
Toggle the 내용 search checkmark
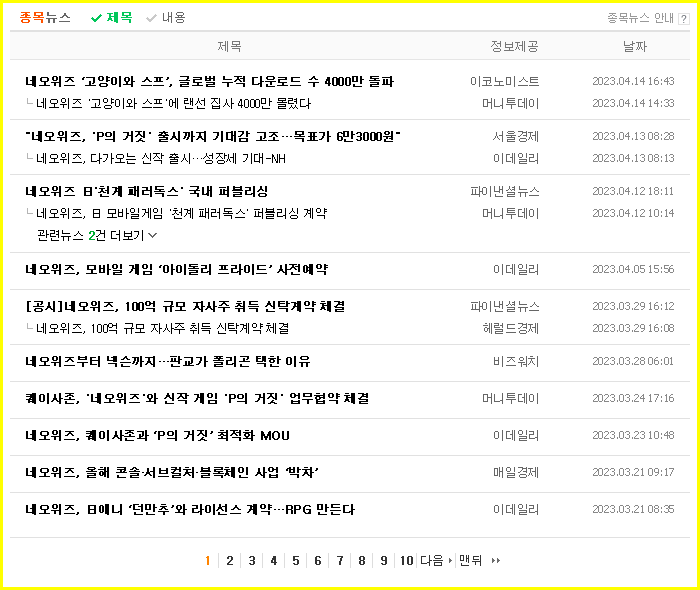166,18
